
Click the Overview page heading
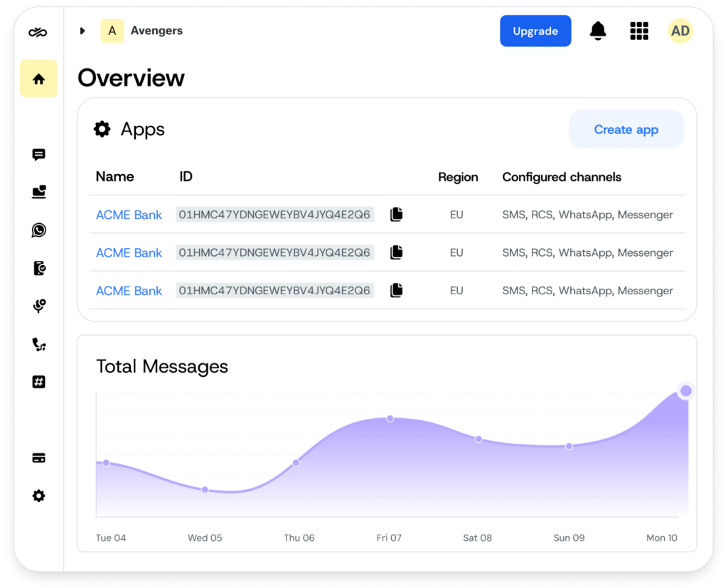(x=131, y=77)
